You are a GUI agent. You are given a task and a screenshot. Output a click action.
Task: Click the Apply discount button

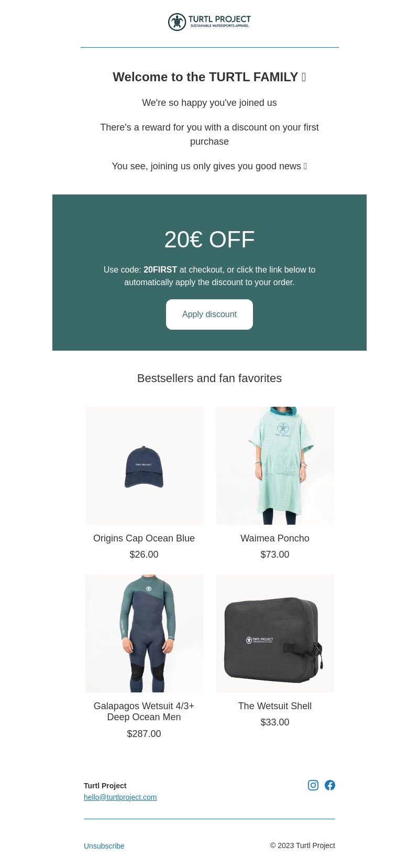click(210, 314)
